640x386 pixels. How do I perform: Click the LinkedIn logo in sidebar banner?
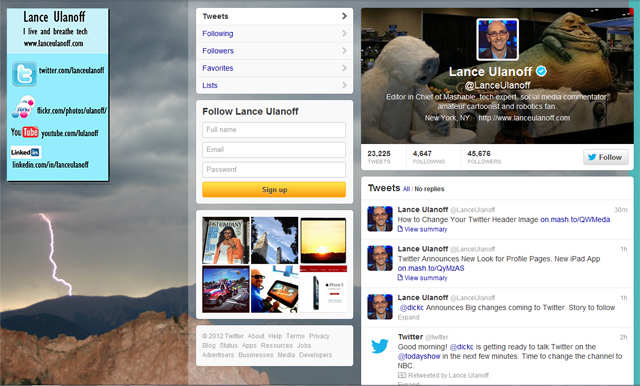click(x=25, y=152)
